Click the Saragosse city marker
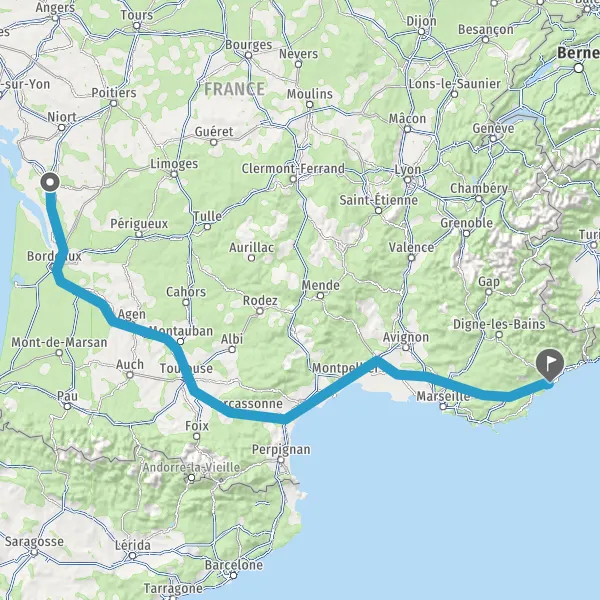Image resolution: width=600 pixels, height=600 pixels. [x=34, y=552]
